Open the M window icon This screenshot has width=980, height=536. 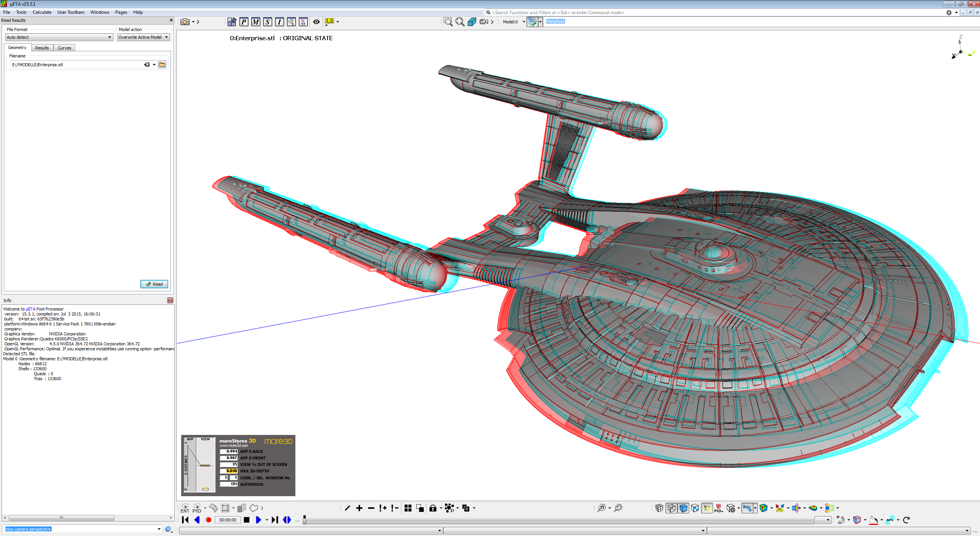[256, 22]
